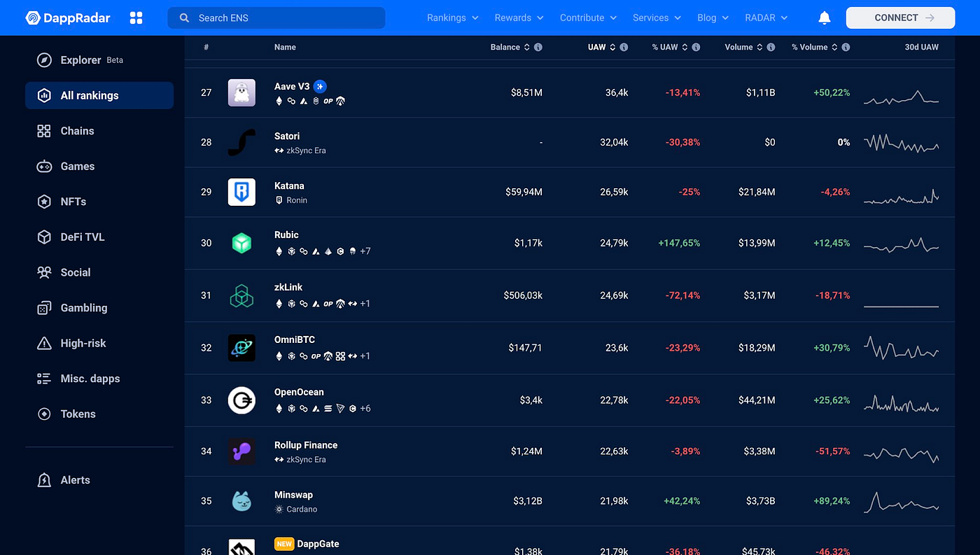This screenshot has width=980, height=555.
Task: Click the blue badge next to Aave V3
Action: 320,87
